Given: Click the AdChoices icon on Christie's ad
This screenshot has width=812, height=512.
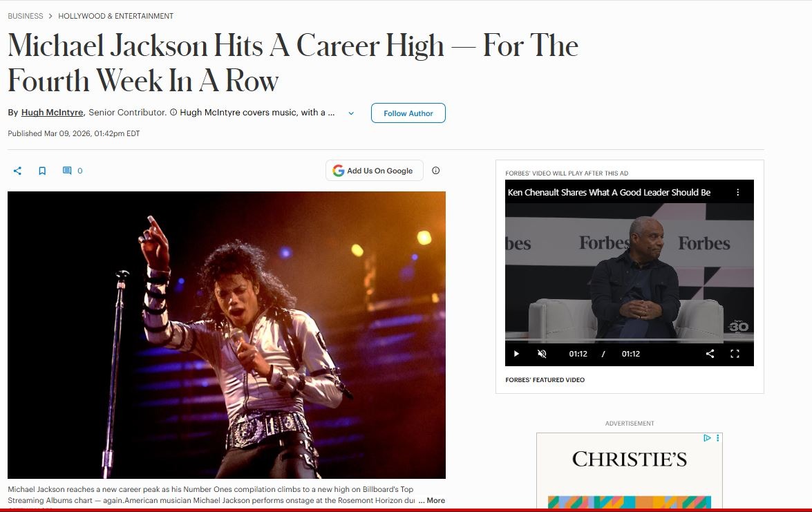Looking at the screenshot, I should (707, 438).
